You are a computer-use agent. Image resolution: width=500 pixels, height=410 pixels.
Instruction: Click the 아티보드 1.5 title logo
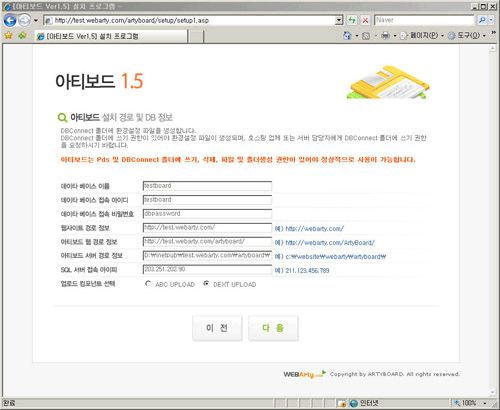tap(99, 81)
